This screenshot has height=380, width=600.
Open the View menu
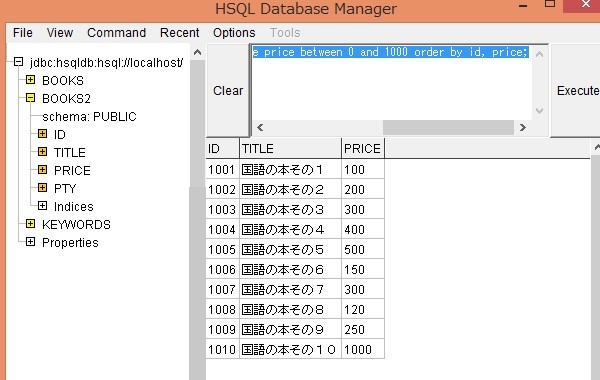pyautogui.click(x=60, y=33)
